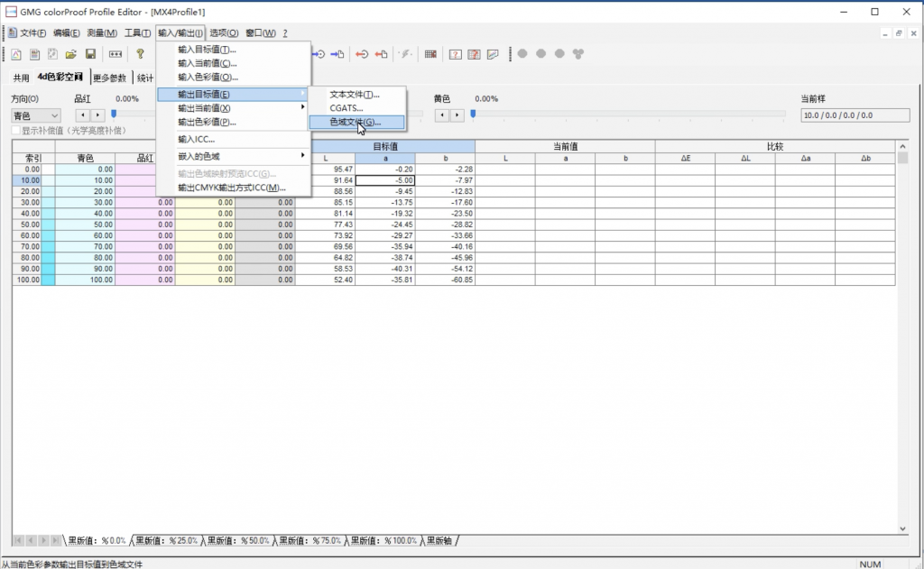Click the third grey circle toolbar icon
924x569 pixels.
[x=559, y=53]
